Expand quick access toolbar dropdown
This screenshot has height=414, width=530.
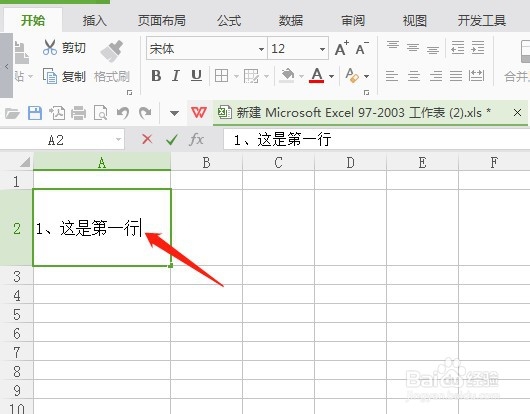tap(174, 113)
